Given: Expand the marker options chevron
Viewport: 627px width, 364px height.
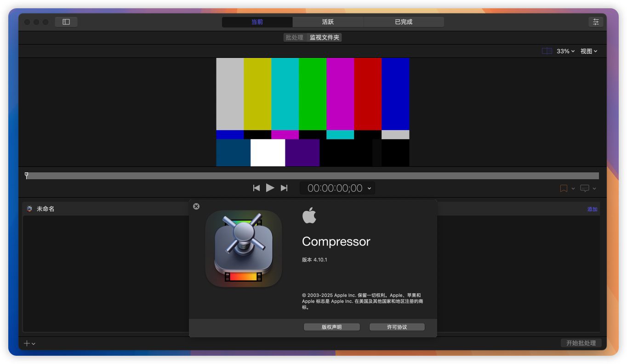Looking at the screenshot, I should click(x=573, y=188).
